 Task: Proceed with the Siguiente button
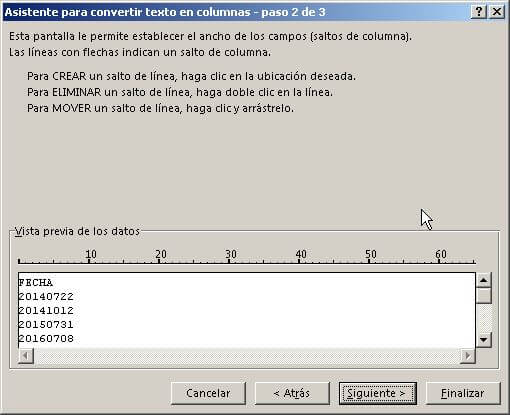click(x=378, y=393)
